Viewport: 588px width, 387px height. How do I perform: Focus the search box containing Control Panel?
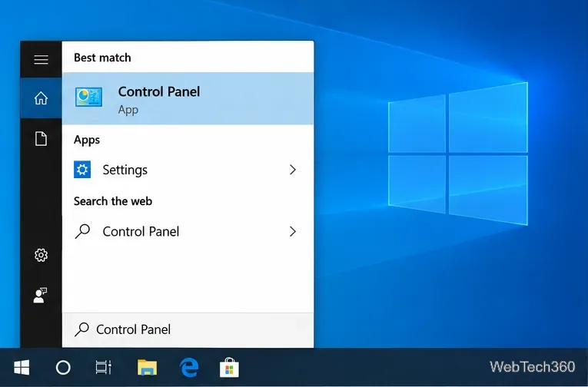click(x=188, y=330)
